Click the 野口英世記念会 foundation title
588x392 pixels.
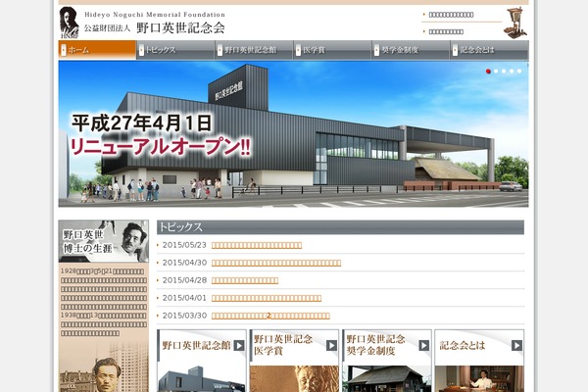pos(180,28)
